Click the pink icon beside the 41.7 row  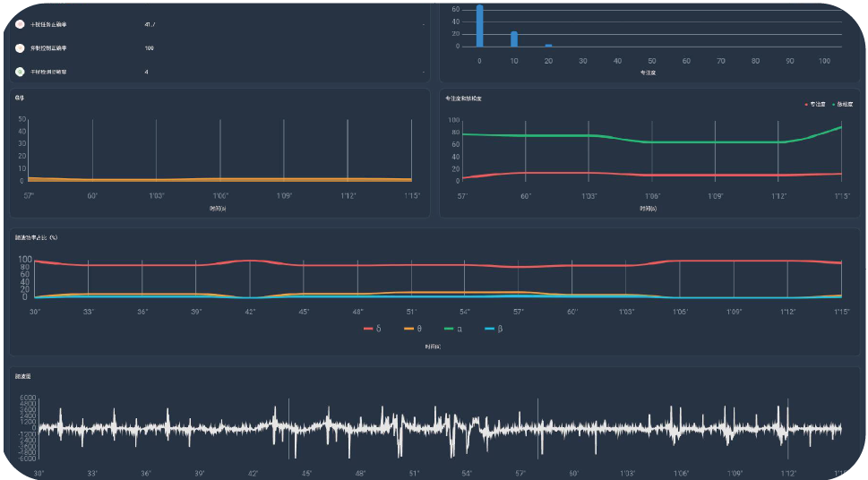click(20, 24)
